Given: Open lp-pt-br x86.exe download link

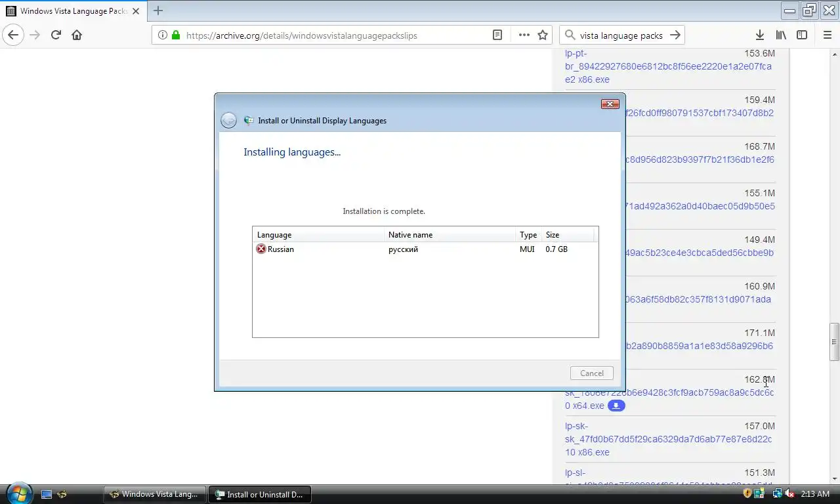Looking at the screenshot, I should click(668, 66).
